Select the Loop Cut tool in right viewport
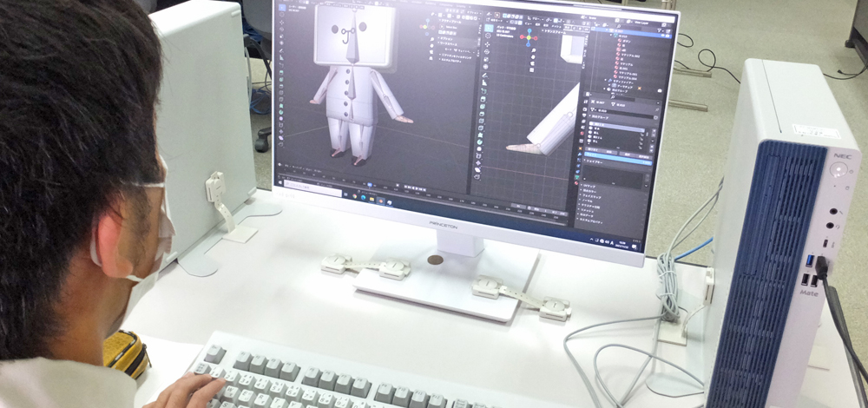Image resolution: width=868 pixels, height=408 pixels. pyautogui.click(x=482, y=121)
